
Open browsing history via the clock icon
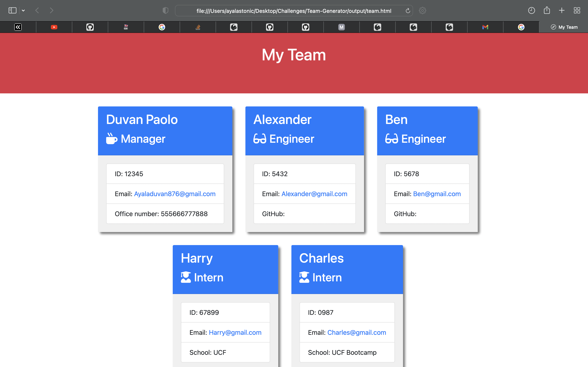(x=532, y=10)
